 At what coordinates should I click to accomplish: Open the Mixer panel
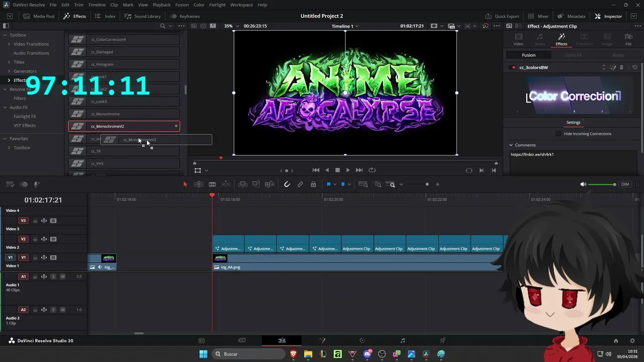[538, 16]
